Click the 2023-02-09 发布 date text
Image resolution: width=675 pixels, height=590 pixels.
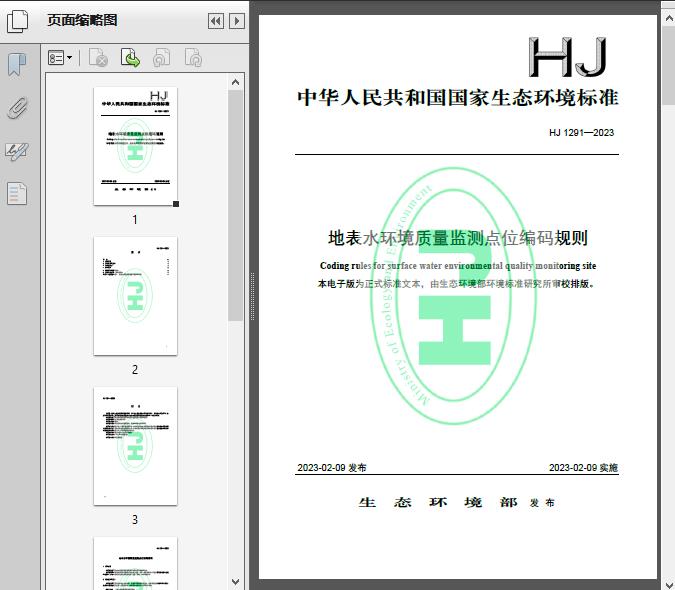(x=332, y=468)
